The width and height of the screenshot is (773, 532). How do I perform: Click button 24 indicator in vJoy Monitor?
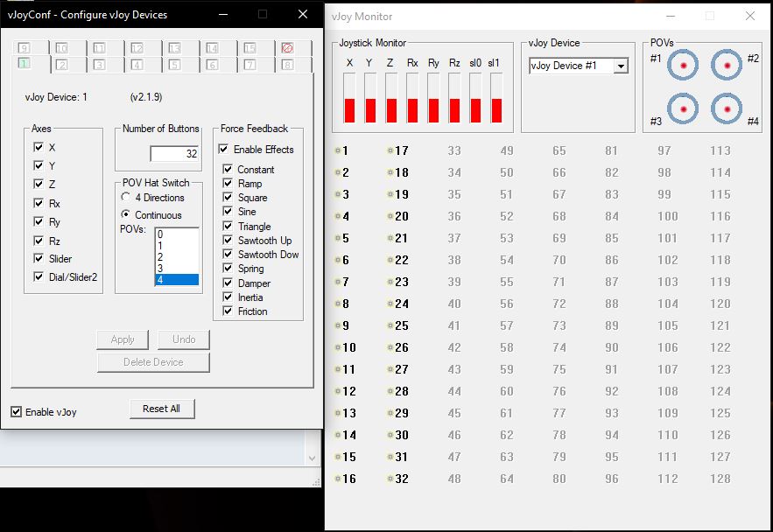(390, 304)
